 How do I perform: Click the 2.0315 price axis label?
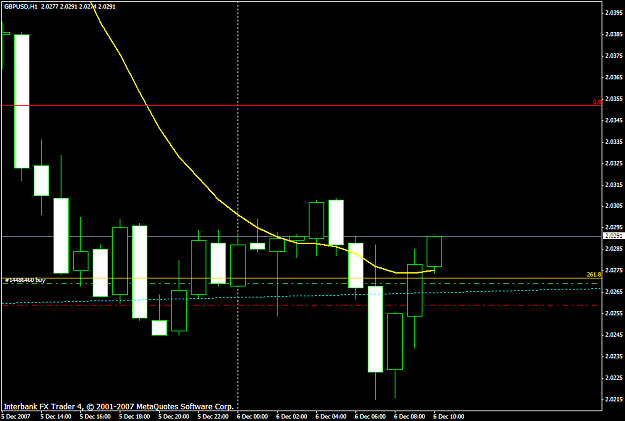(x=613, y=185)
